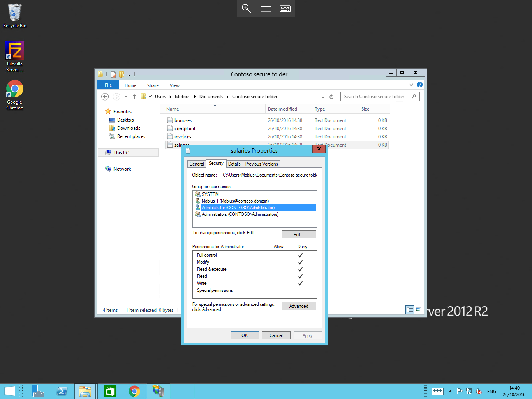532x399 pixels.
Task: Switch to the Details tab
Action: (234, 164)
